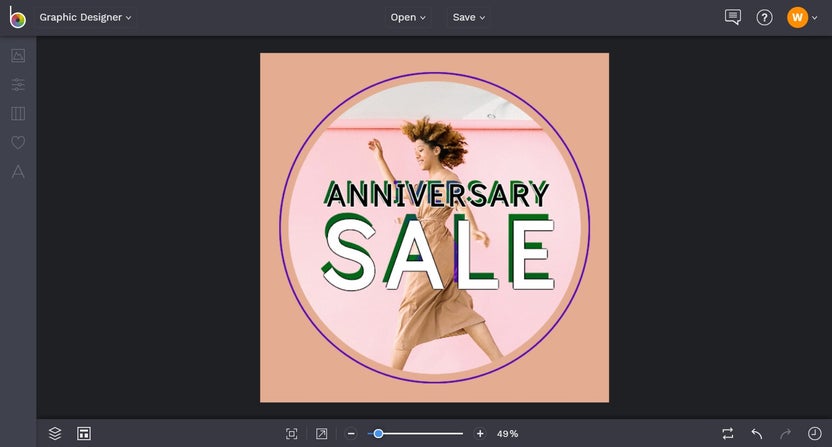Open the Customize sliders icon in sidebar

point(18,84)
